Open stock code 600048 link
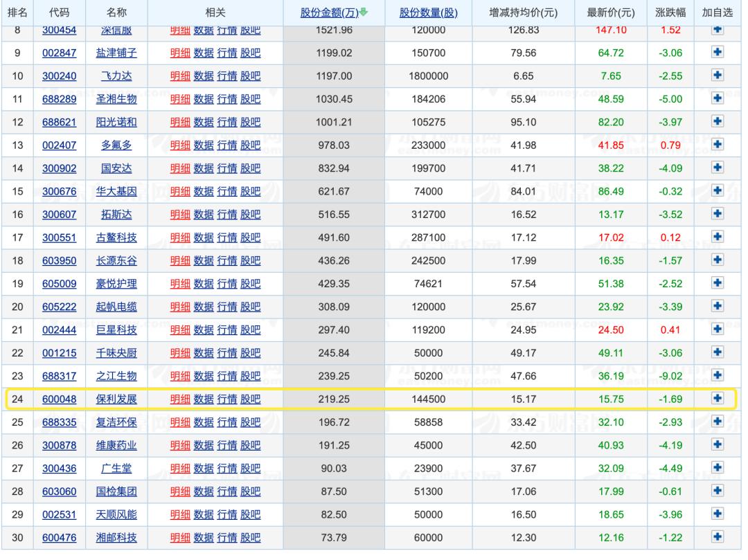The width and height of the screenshot is (748, 560). [59, 399]
